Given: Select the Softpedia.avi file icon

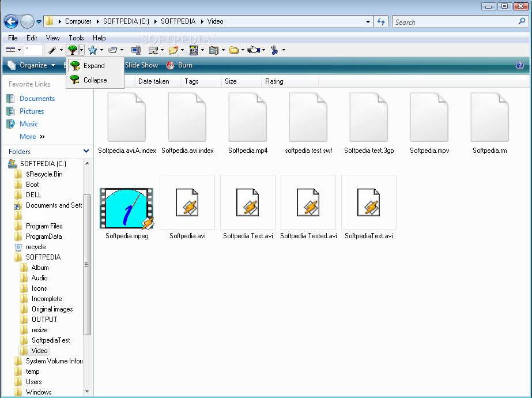Looking at the screenshot, I should [x=187, y=202].
